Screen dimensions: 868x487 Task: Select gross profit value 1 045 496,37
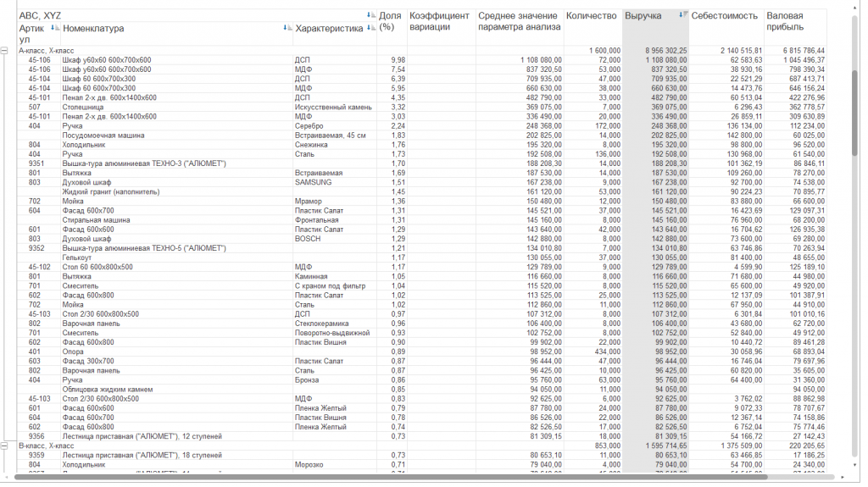[x=804, y=60]
